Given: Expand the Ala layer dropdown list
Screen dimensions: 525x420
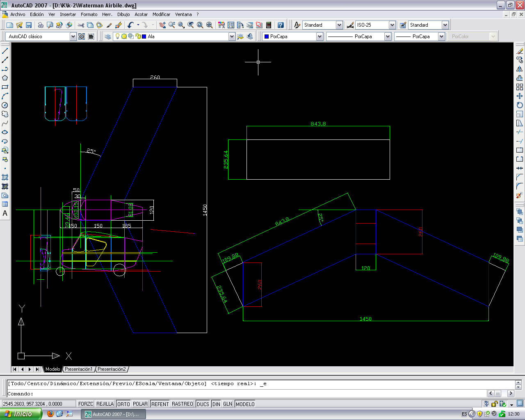Looking at the screenshot, I should [232, 37].
